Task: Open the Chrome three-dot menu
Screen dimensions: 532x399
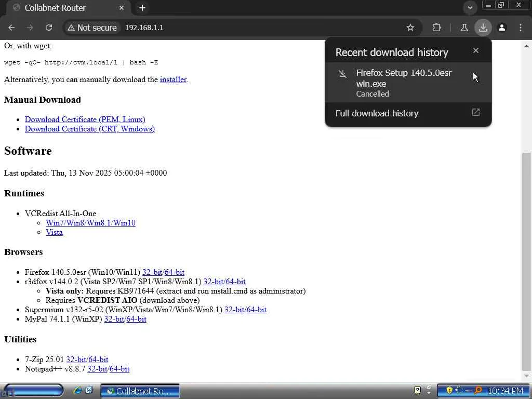Action: point(521,28)
